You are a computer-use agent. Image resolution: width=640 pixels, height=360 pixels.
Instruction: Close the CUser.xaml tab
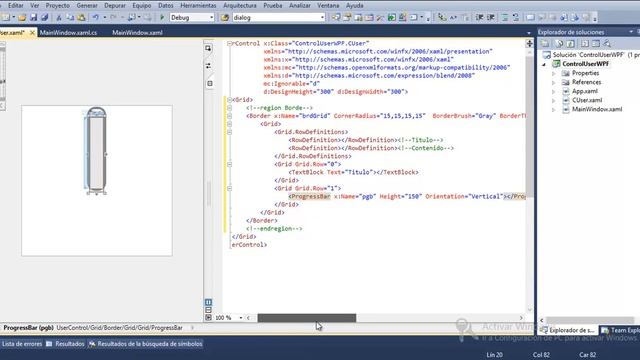[32, 33]
